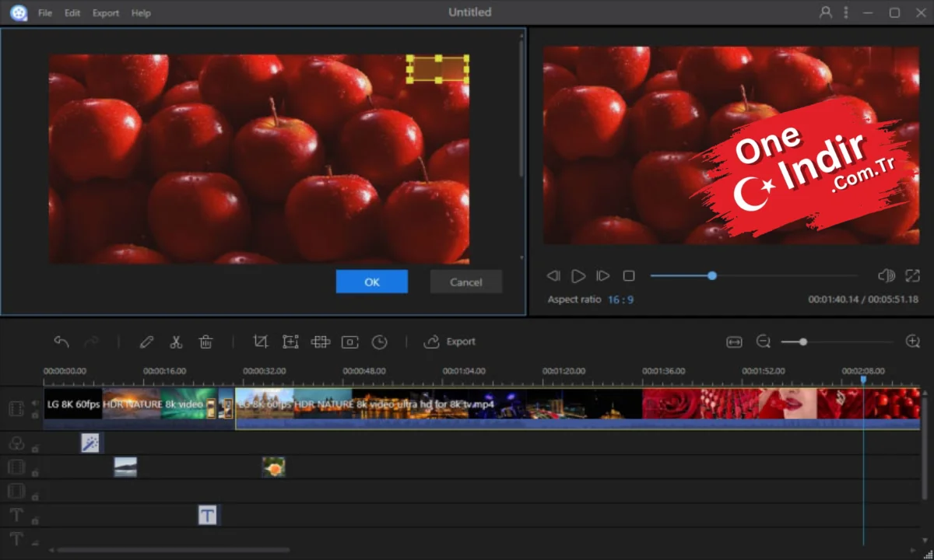Select the first LG 8K 60fps clip
Image resolution: width=934 pixels, height=560 pixels.
pos(131,408)
